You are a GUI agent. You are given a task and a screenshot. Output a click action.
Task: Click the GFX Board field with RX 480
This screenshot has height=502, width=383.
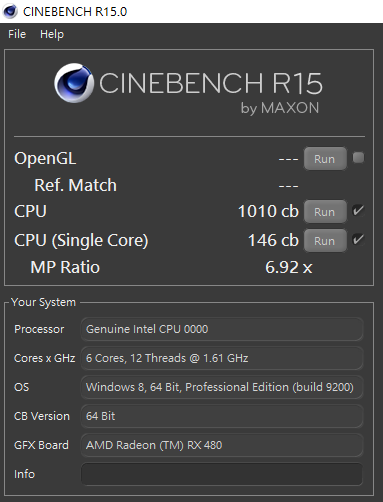click(x=222, y=445)
